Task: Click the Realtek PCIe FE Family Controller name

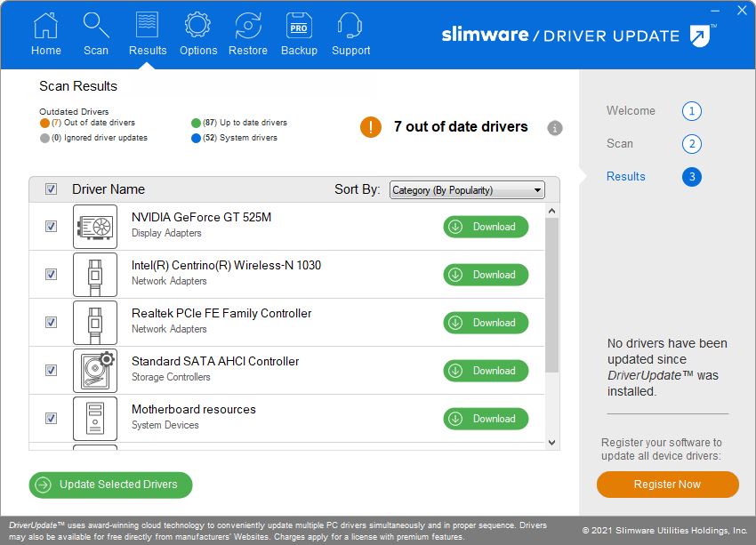Action: 221,313
